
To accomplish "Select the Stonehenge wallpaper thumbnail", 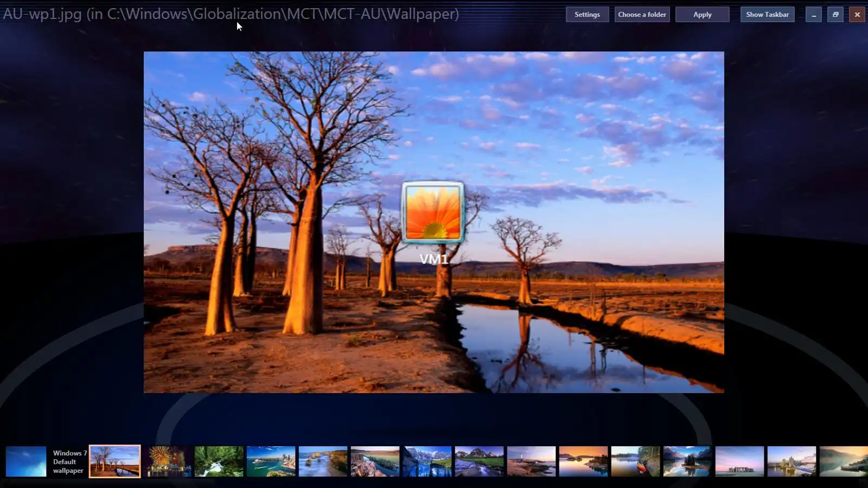I will pos(740,461).
